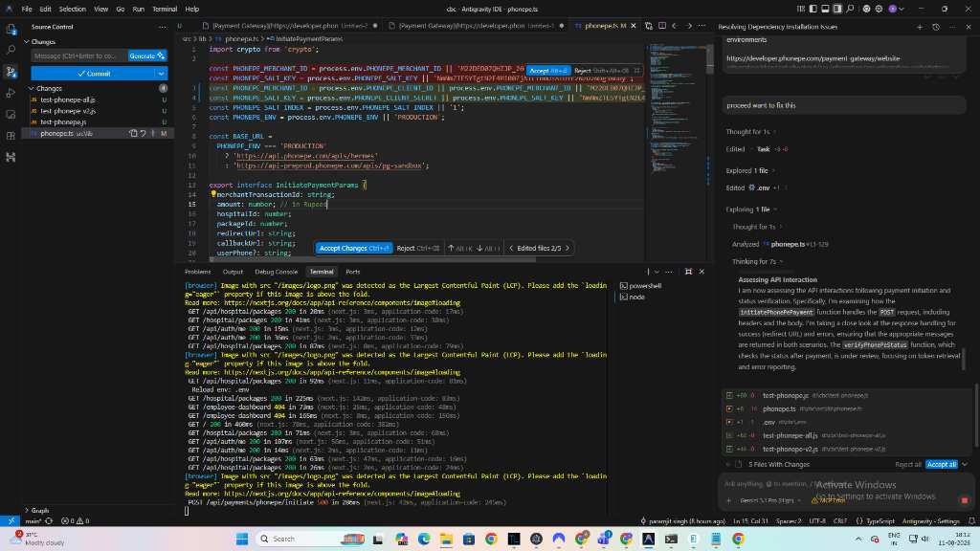This screenshot has width=980, height=551.
Task: Toggle the bottom panel layout
Action: pyautogui.click(x=825, y=9)
